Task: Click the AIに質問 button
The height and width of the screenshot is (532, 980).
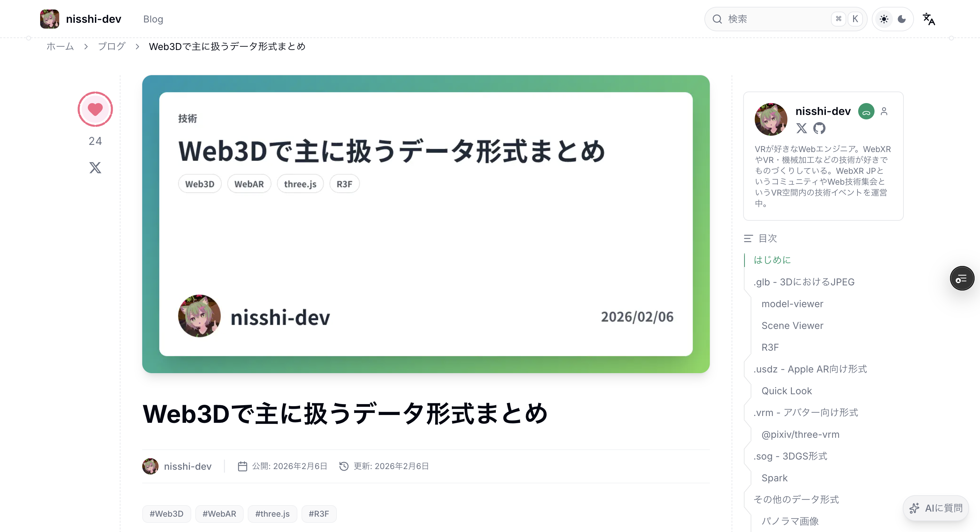Action: 936,508
